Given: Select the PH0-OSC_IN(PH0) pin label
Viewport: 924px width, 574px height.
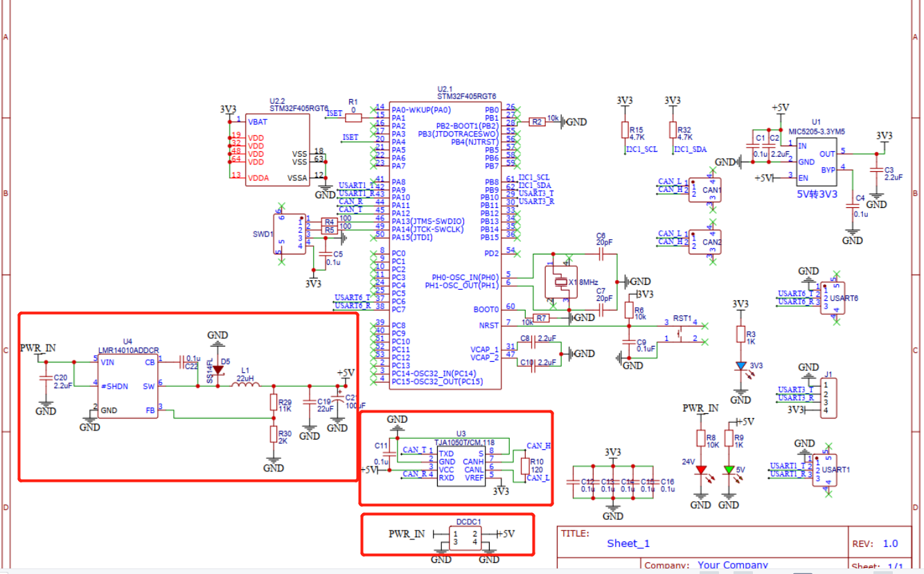Looking at the screenshot, I should coord(465,277).
